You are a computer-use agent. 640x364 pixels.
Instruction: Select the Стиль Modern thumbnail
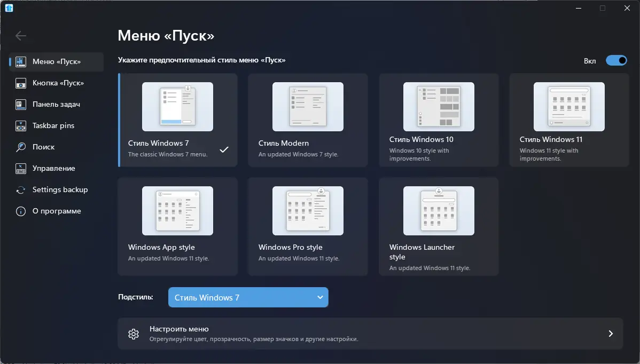[308, 107]
